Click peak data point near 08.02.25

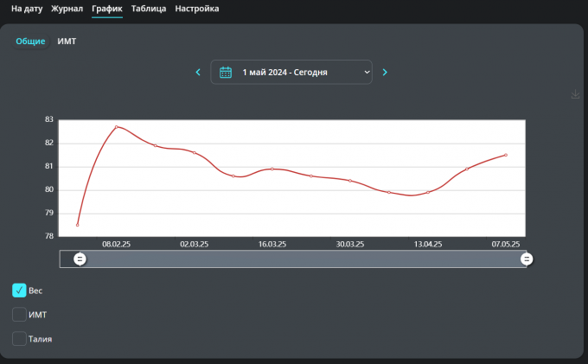[x=116, y=127]
